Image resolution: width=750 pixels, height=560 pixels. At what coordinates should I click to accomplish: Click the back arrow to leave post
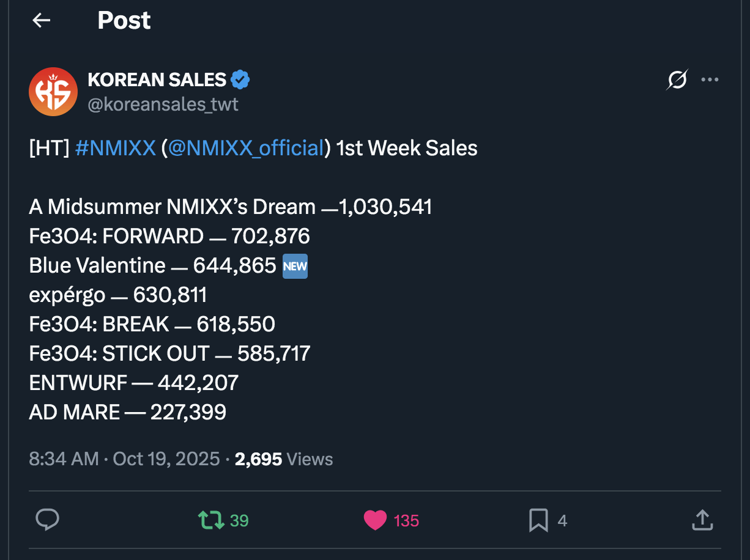click(x=41, y=21)
